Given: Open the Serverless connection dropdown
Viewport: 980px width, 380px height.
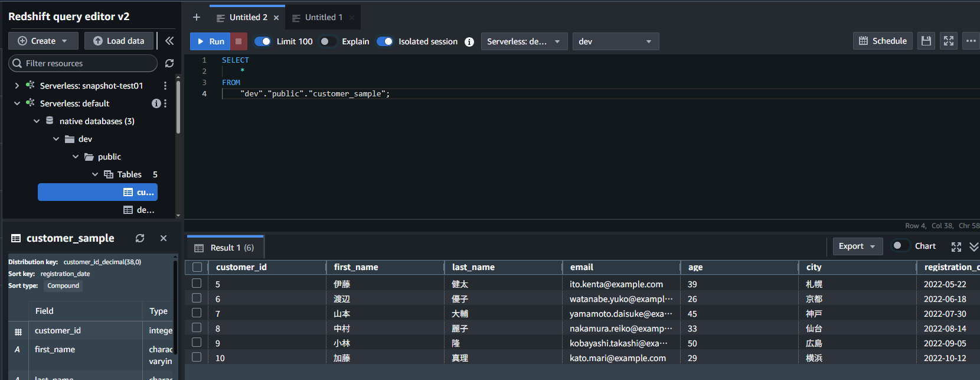Looking at the screenshot, I should click(x=524, y=41).
